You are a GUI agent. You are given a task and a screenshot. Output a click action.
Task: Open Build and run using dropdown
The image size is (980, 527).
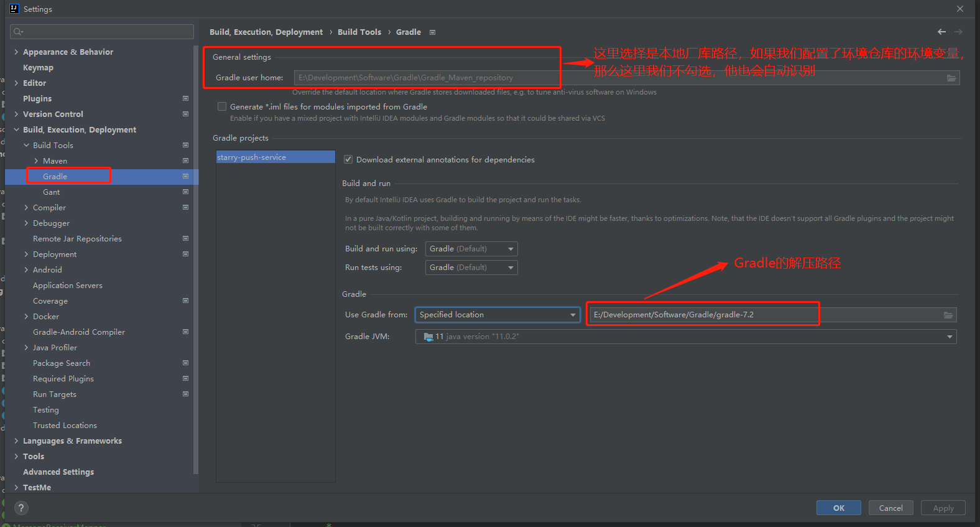pyautogui.click(x=471, y=249)
